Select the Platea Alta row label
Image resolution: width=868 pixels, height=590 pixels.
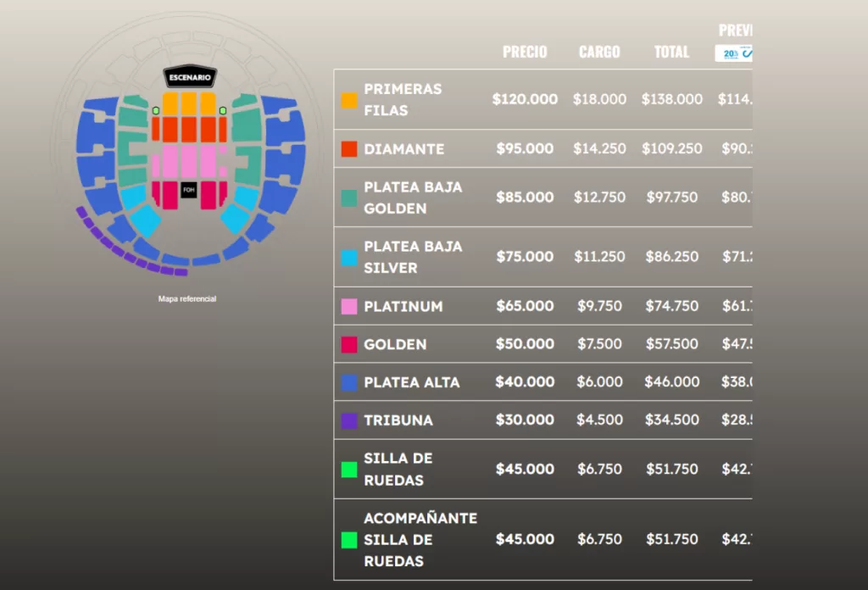(412, 382)
